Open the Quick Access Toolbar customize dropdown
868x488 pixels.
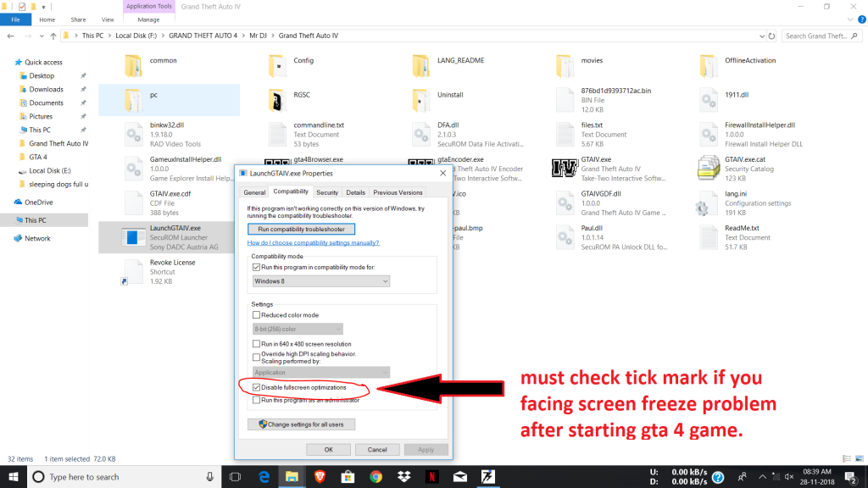(x=44, y=7)
